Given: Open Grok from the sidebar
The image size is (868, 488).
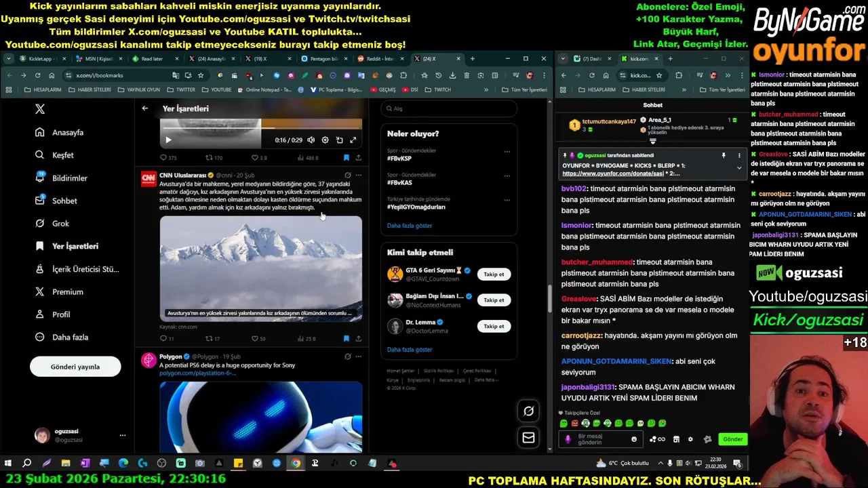Looking at the screenshot, I should (x=53, y=223).
